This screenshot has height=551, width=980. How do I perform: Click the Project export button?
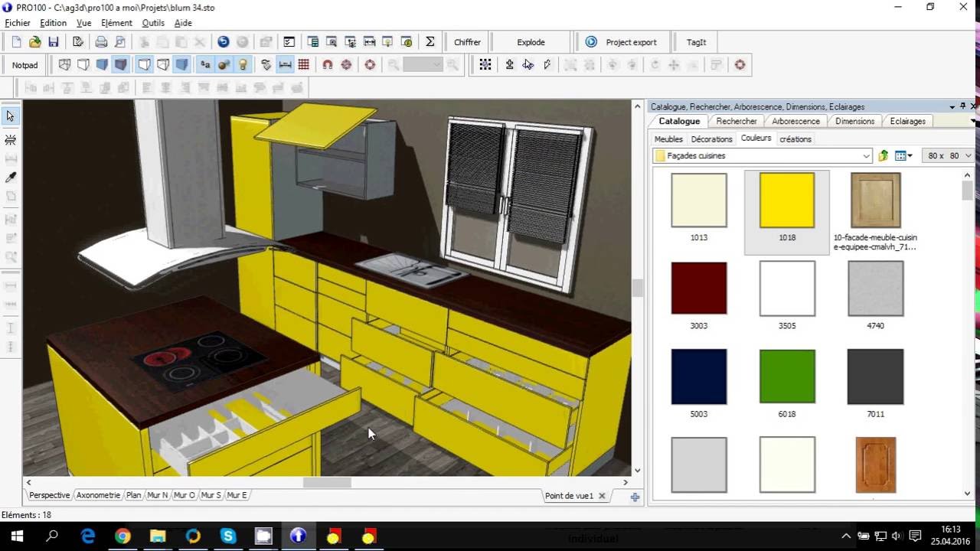tap(622, 42)
